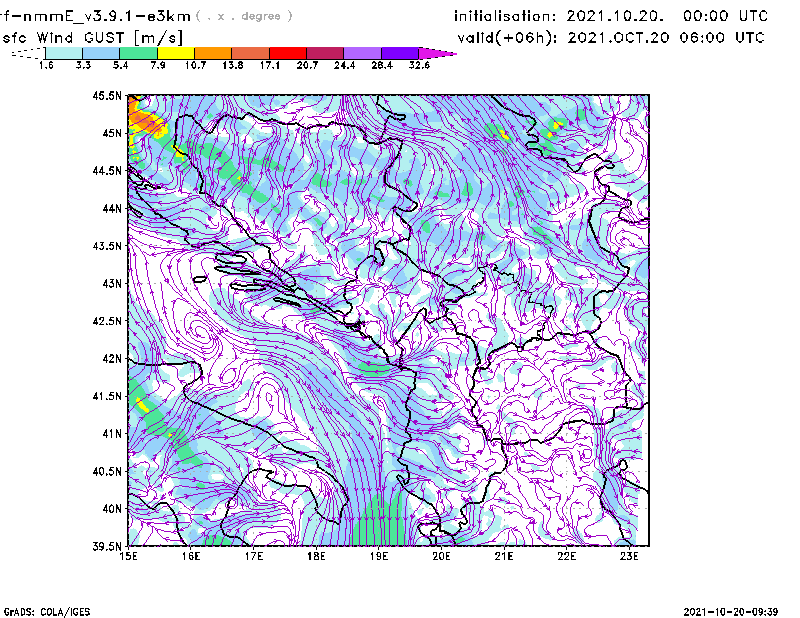Image resolution: width=800 pixels, height=618 pixels.
Task: Select the light purple legend swatch for 24.4–28.4
Action: coord(362,53)
